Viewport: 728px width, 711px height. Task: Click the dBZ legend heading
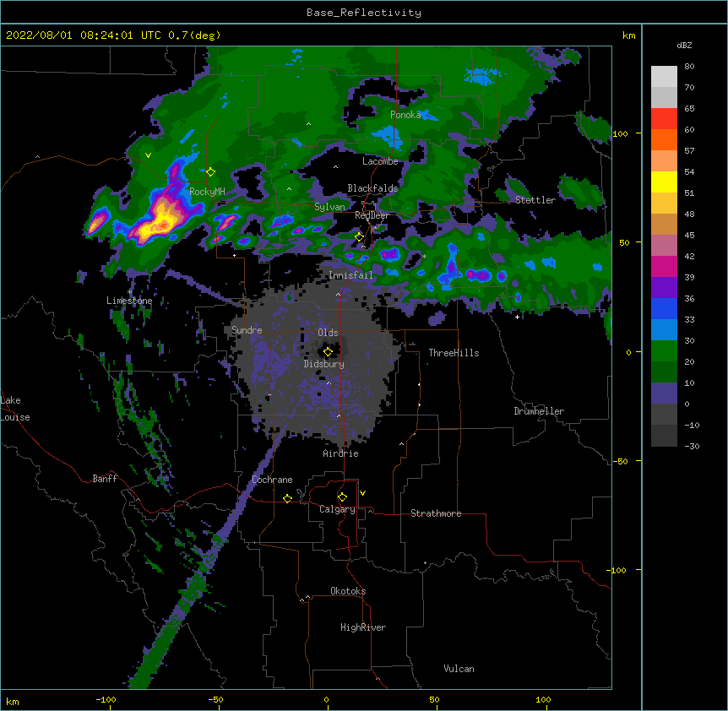684,46
